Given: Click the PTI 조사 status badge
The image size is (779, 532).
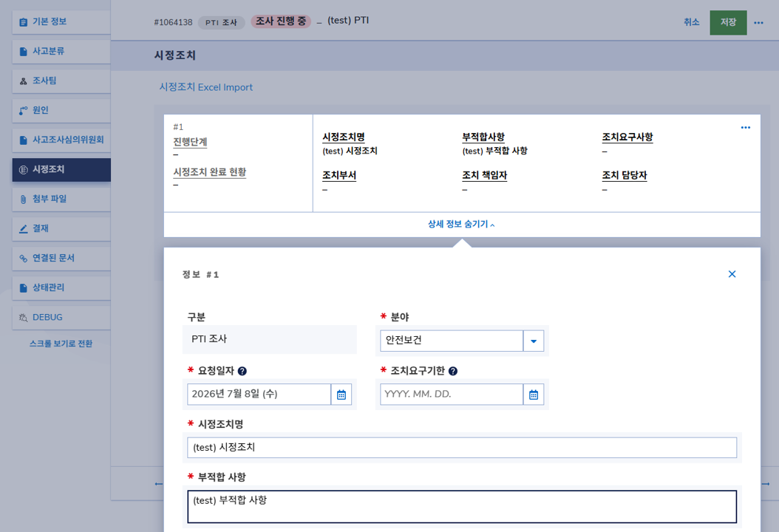Looking at the screenshot, I should click(x=221, y=23).
